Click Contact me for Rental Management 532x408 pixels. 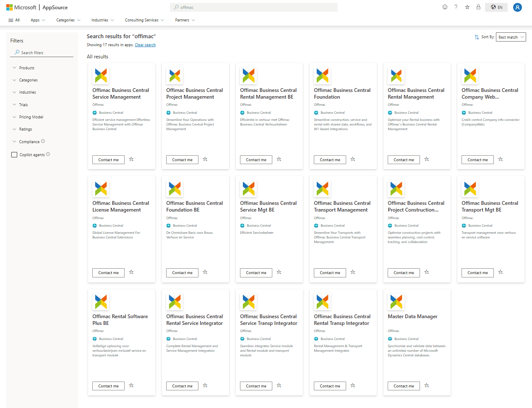(x=404, y=160)
